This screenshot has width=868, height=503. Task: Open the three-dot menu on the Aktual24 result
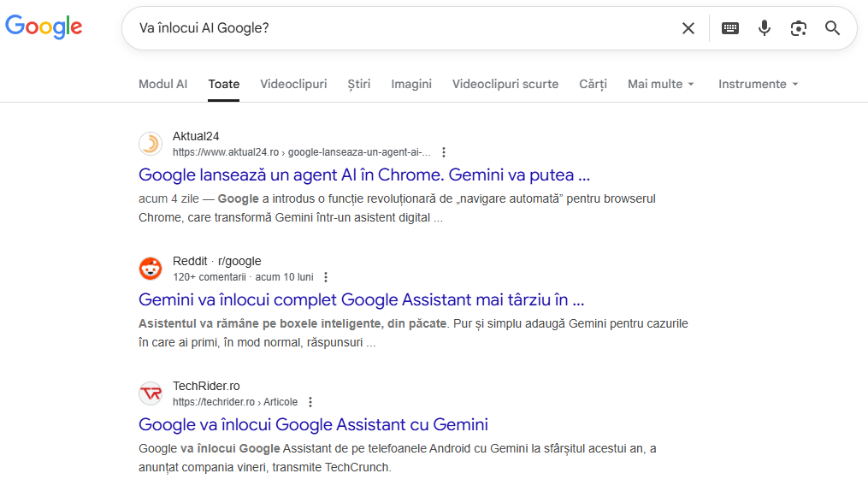tap(443, 151)
